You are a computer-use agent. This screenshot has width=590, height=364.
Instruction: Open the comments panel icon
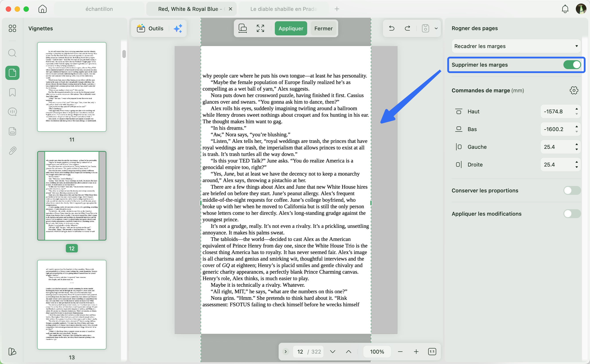point(12,112)
